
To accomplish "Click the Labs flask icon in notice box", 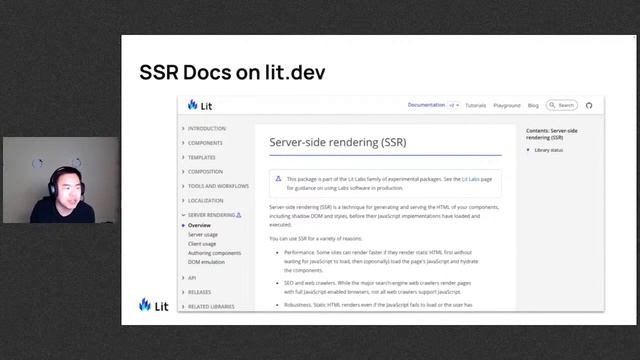I will pos(278,179).
